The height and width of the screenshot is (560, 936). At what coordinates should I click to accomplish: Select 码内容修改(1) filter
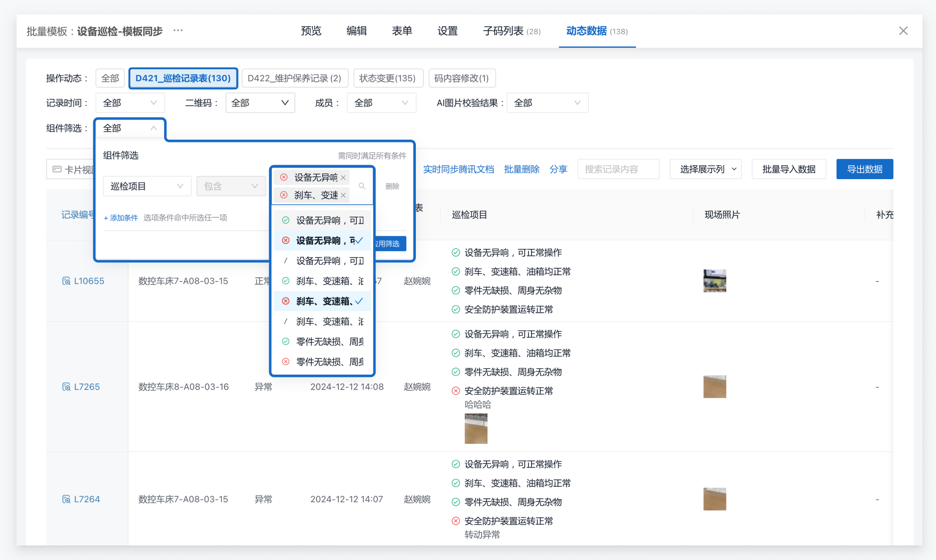click(462, 78)
